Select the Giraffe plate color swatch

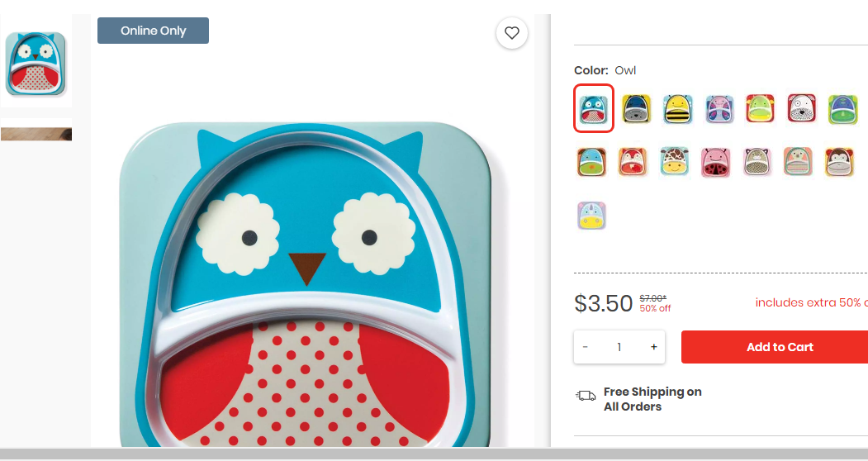pyautogui.click(x=674, y=161)
